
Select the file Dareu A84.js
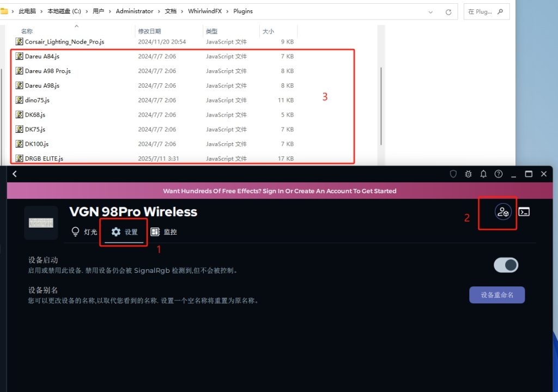coord(42,56)
